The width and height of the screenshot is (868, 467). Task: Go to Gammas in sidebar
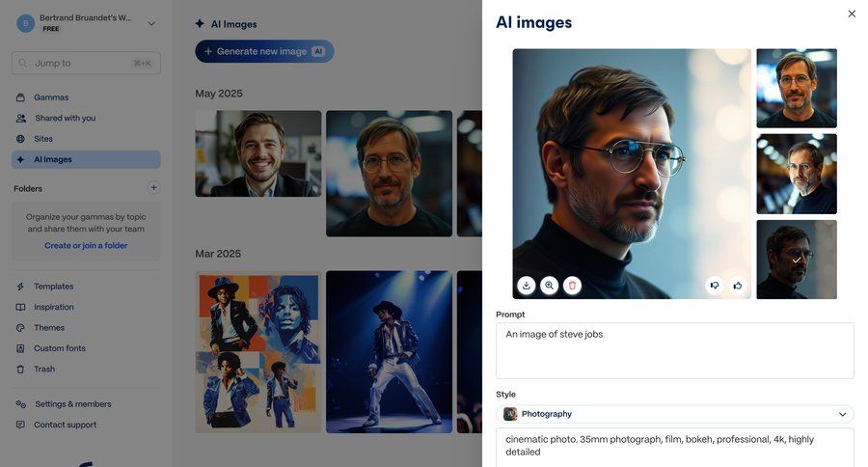pyautogui.click(x=51, y=97)
